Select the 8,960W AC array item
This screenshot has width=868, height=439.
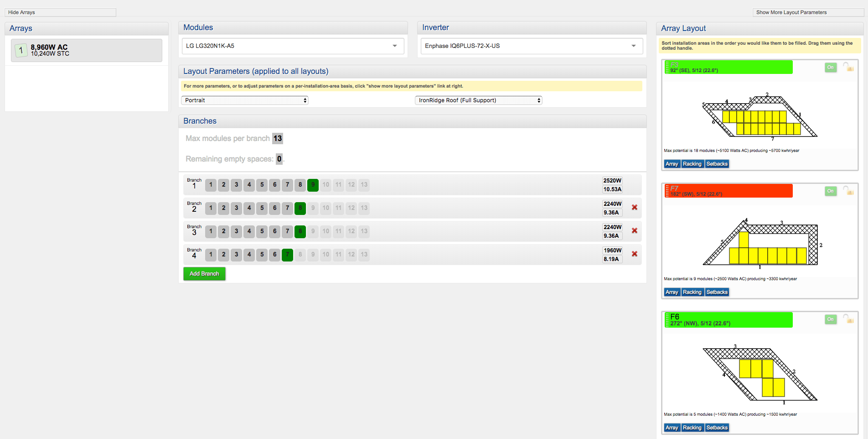tap(87, 50)
